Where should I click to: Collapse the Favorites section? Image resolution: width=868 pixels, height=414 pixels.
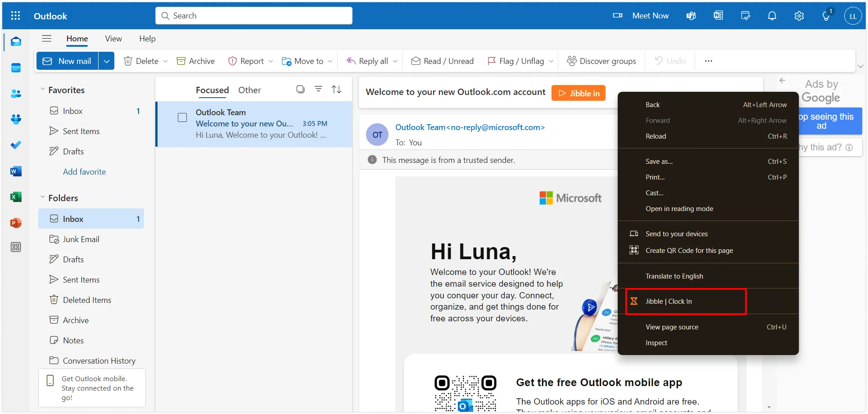point(43,90)
